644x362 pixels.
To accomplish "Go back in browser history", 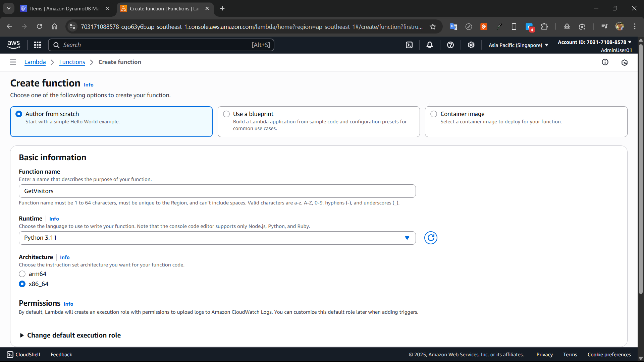I will [9, 26].
